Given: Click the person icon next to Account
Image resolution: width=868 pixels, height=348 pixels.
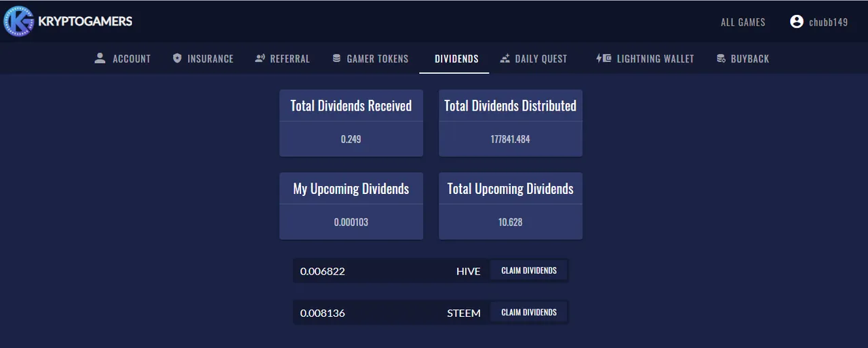Looking at the screenshot, I should [x=100, y=58].
